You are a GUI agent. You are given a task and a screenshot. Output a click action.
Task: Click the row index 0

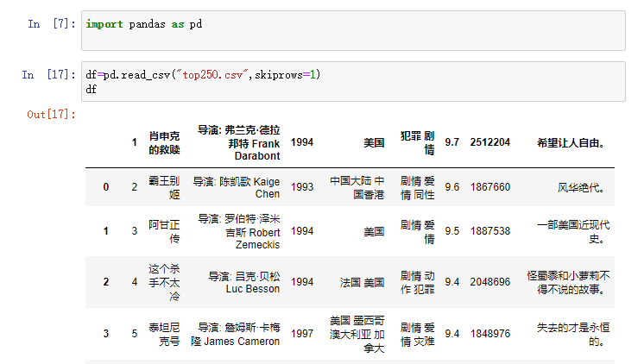(106, 187)
